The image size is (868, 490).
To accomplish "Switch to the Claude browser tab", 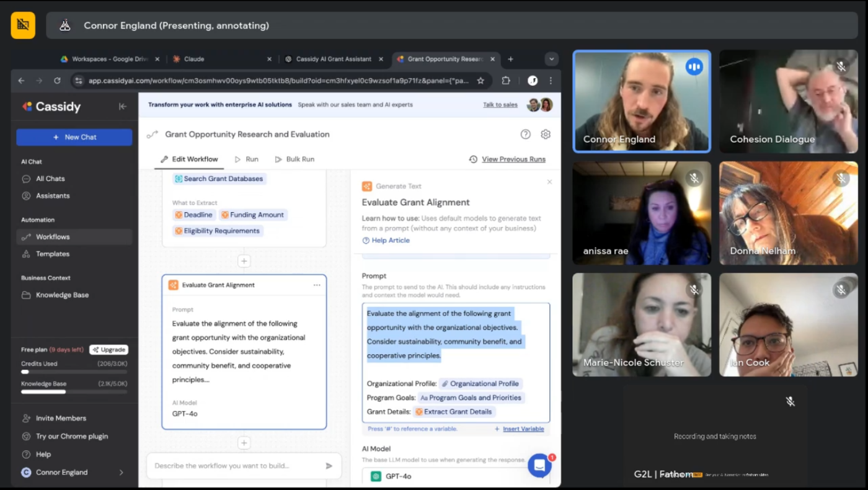I will 221,59.
